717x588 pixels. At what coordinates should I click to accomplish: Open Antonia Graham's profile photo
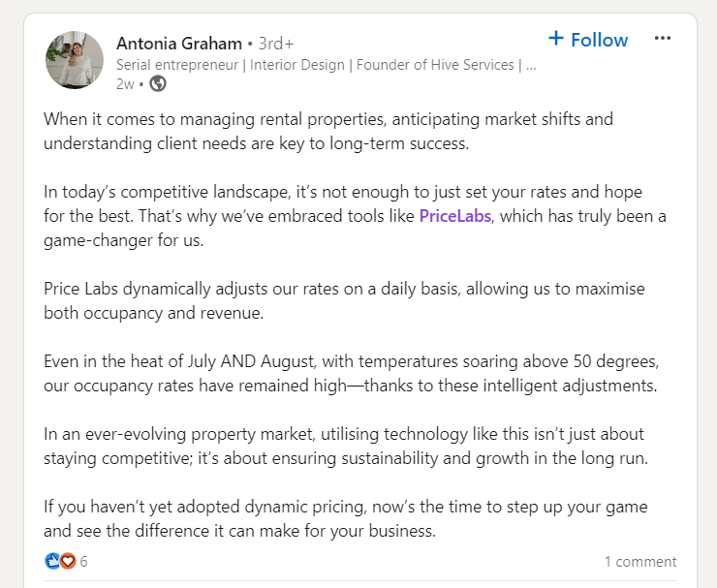(x=75, y=60)
